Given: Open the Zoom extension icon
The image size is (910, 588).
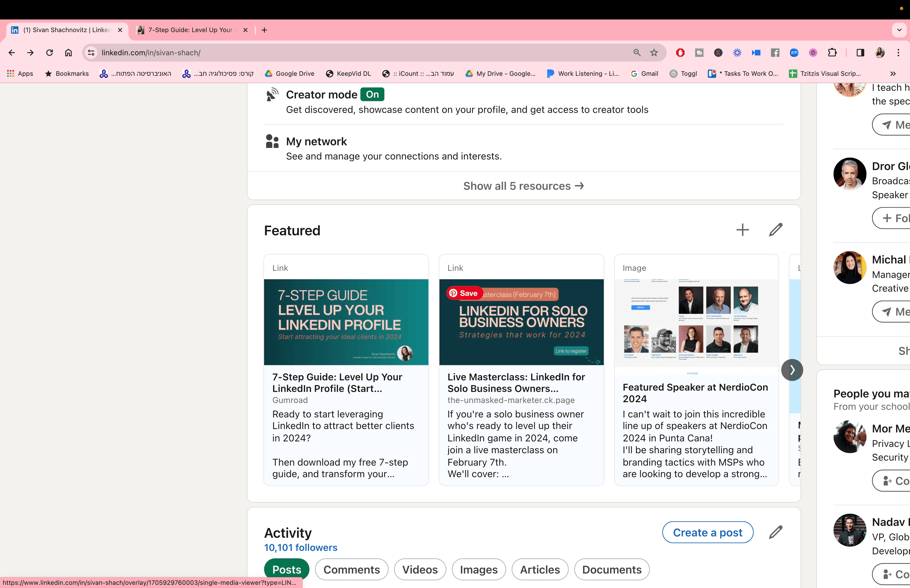Looking at the screenshot, I should pyautogui.click(x=794, y=53).
